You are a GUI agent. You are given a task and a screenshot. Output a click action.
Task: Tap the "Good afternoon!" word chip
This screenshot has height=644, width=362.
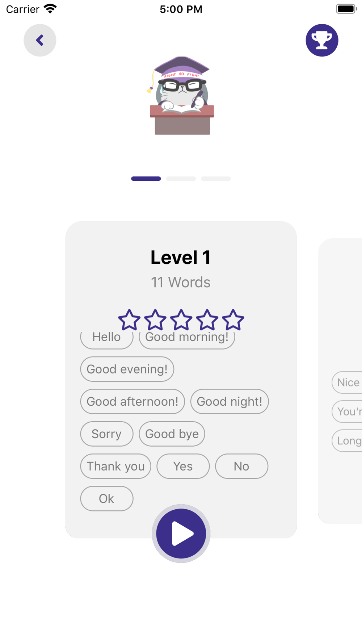point(132,401)
